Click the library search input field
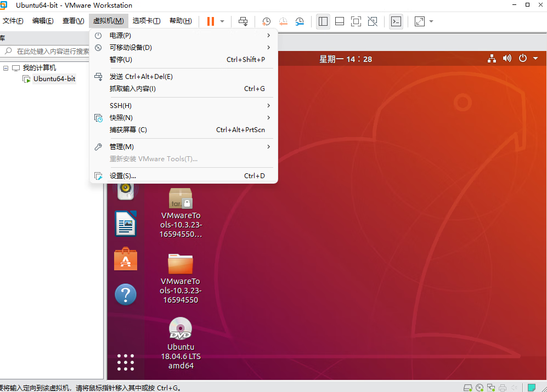Screen dimensions: 547x392 pos(52,51)
